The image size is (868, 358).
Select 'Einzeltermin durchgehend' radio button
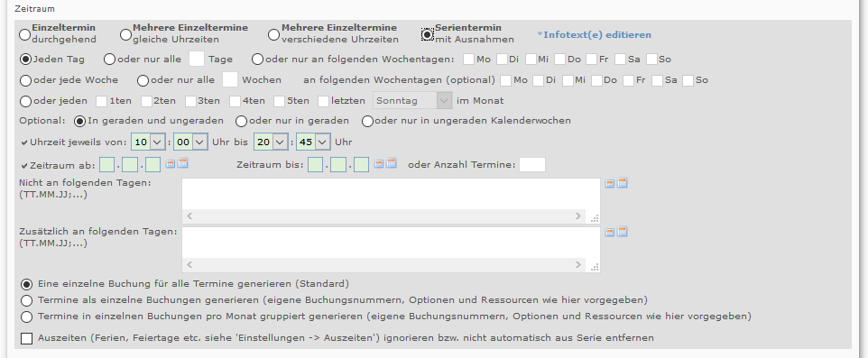(x=25, y=34)
